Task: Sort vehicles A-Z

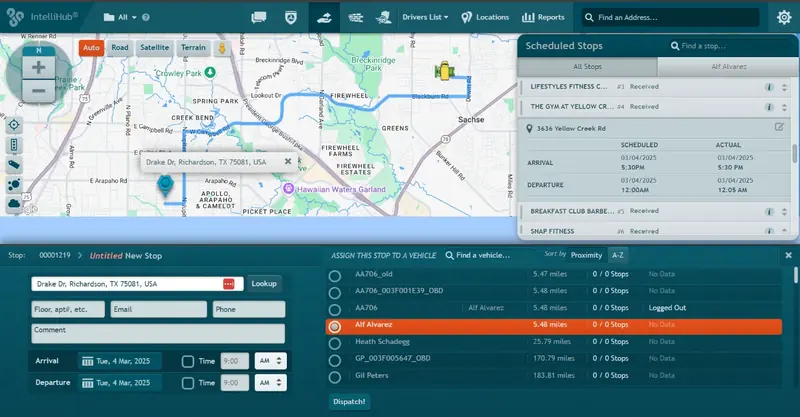Action: 618,255
